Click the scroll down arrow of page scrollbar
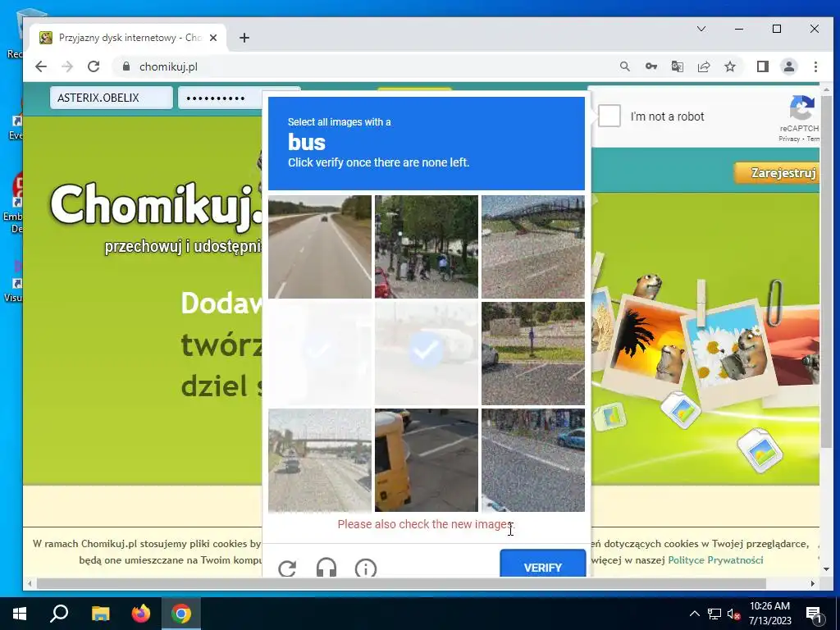 (x=827, y=569)
